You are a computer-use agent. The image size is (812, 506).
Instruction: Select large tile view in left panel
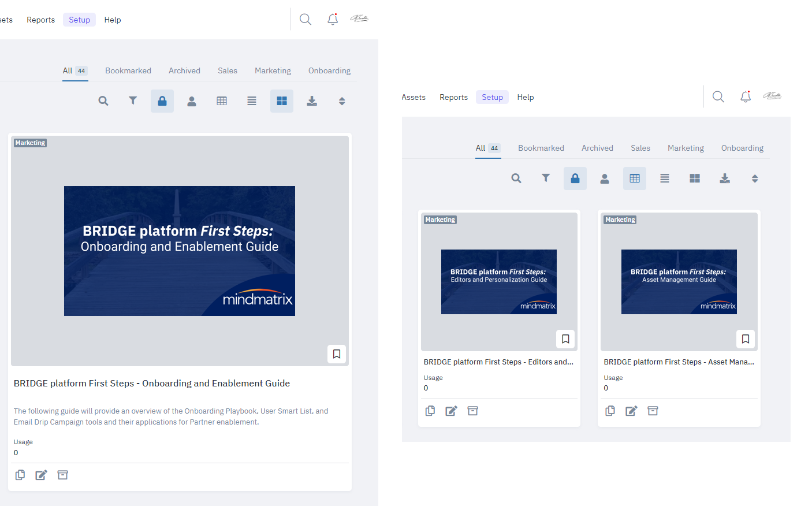(282, 101)
